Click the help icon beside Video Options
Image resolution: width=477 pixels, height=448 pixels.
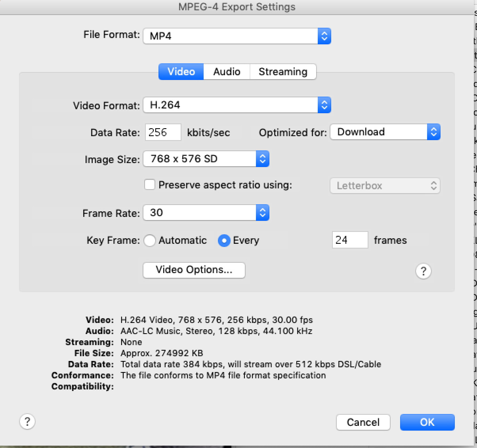point(423,271)
